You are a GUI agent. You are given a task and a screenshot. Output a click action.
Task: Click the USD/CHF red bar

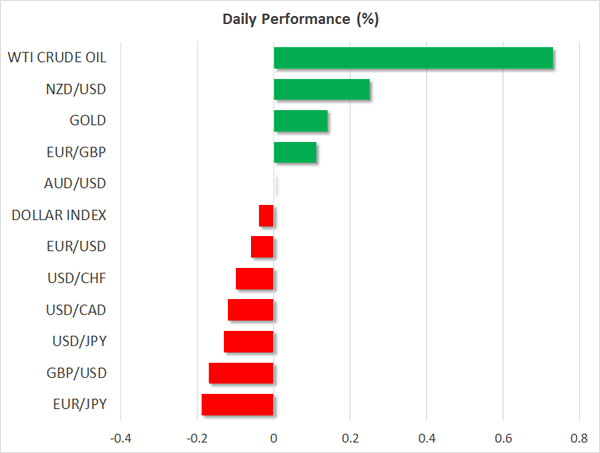point(255,278)
